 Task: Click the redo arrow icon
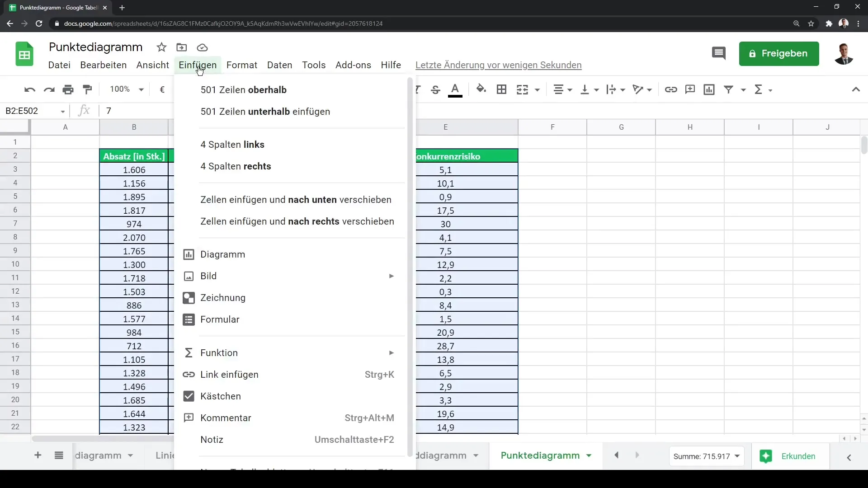click(49, 89)
